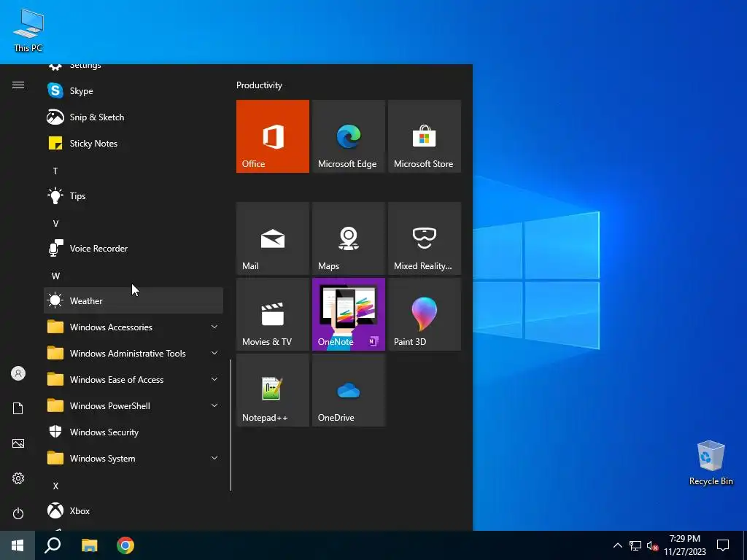Select This PC desktop icon

(x=28, y=31)
